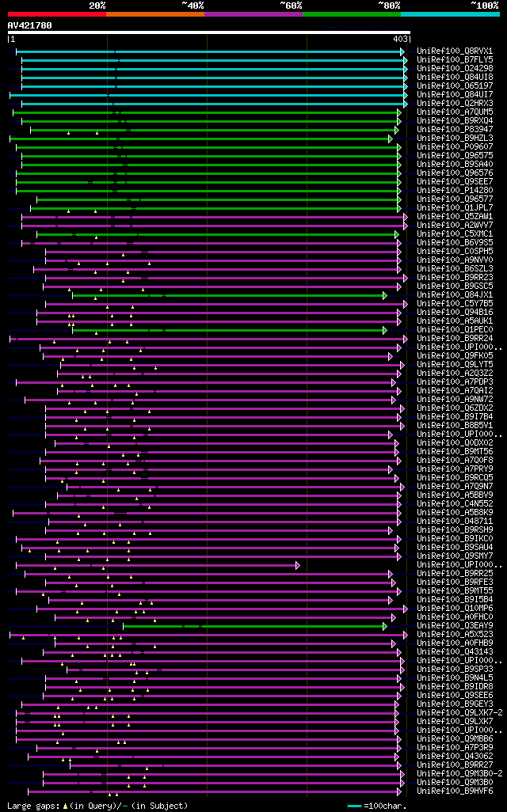
Task: Open hit UniRef100_C5XMC1
Action: [455, 234]
